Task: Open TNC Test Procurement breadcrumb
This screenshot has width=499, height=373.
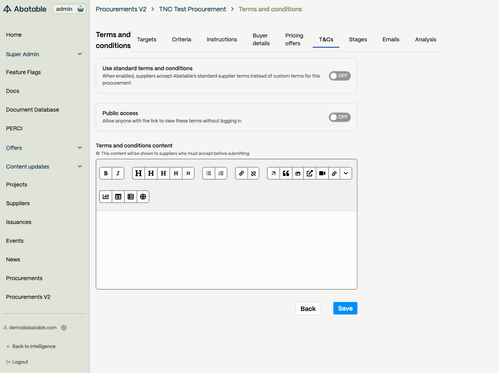Action: point(192,9)
